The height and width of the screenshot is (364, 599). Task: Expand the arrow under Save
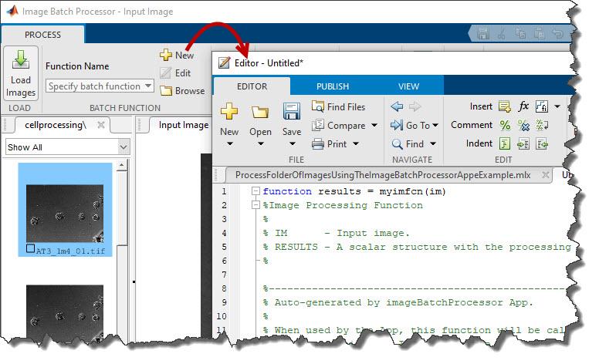293,144
